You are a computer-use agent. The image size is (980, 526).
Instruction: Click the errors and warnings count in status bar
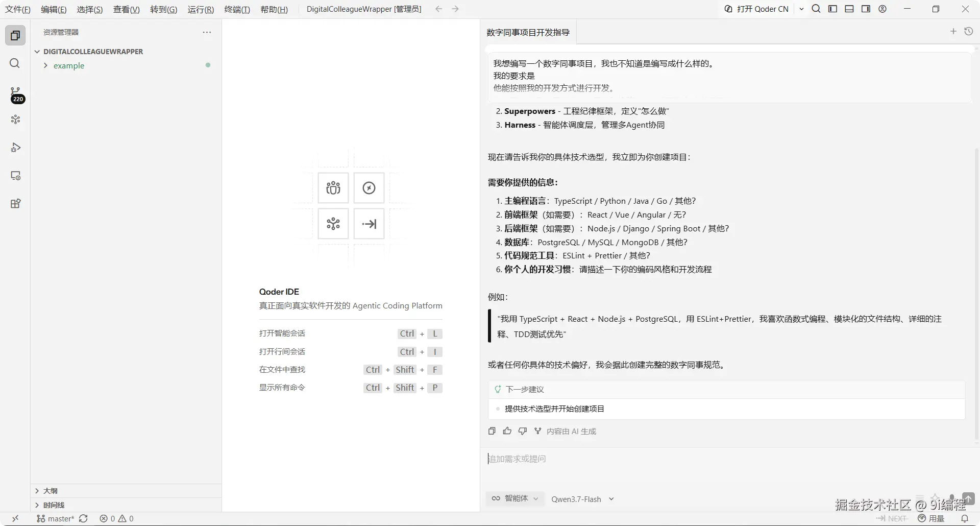(116, 519)
